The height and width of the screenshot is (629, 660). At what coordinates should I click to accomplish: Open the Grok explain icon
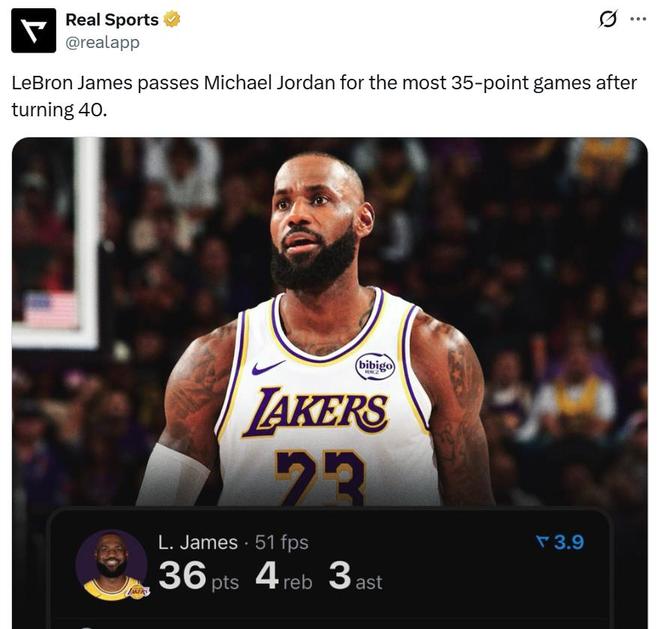606,19
